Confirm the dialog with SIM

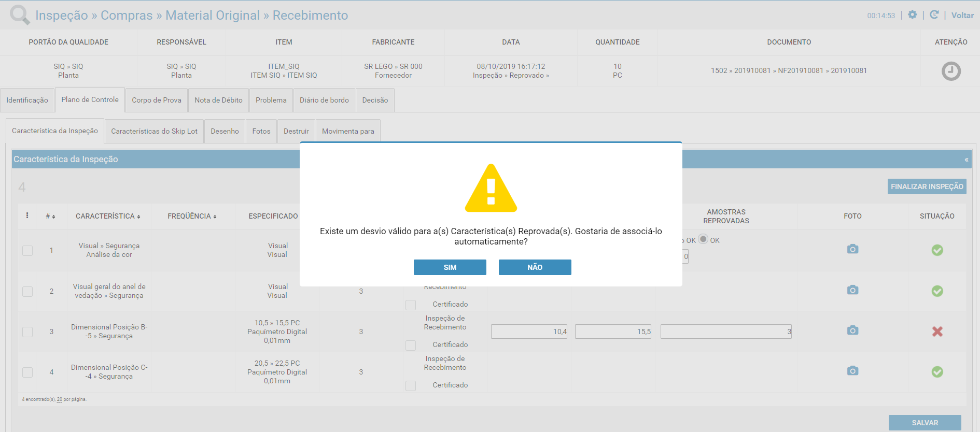(450, 267)
